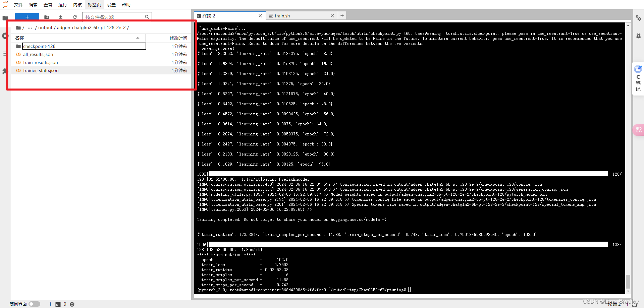Viewport: 644px width, 308px height.
Task: Click the checkpoint-128 rename field
Action: coord(84,46)
